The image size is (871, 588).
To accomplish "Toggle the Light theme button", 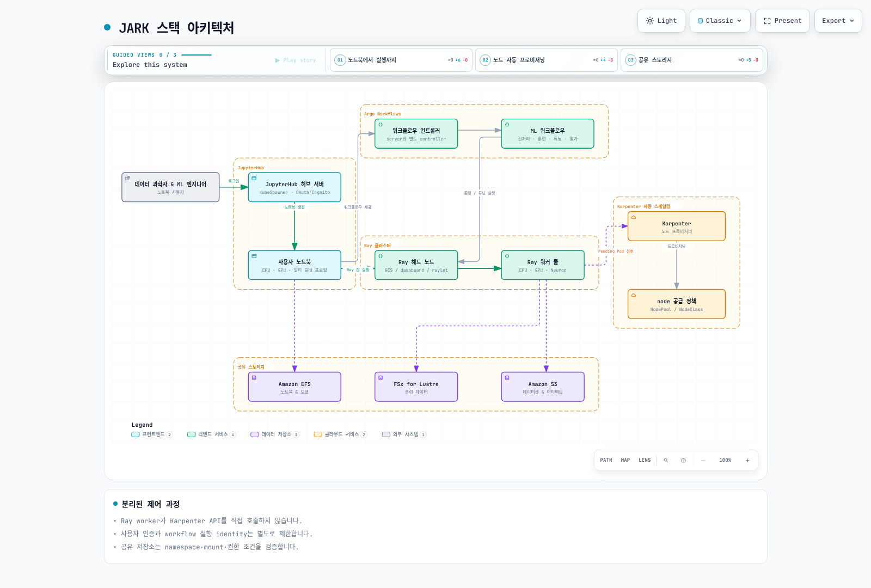I will pyautogui.click(x=661, y=21).
